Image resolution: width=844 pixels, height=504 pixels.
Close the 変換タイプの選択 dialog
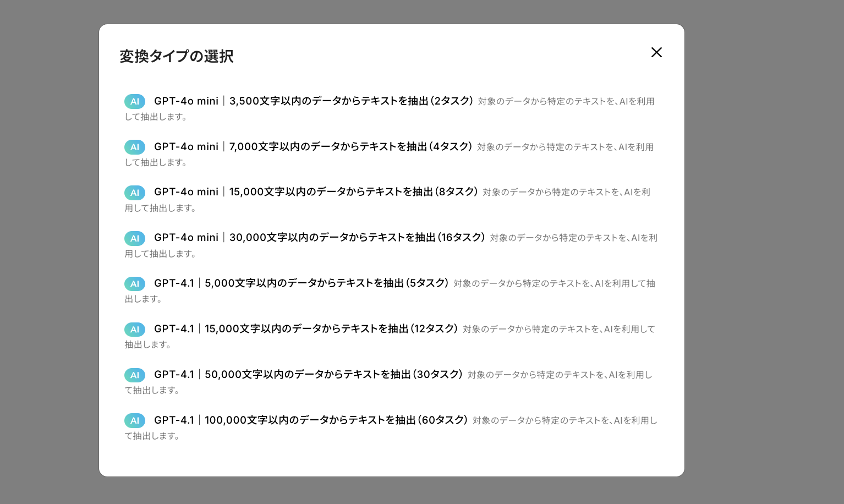[x=656, y=52]
